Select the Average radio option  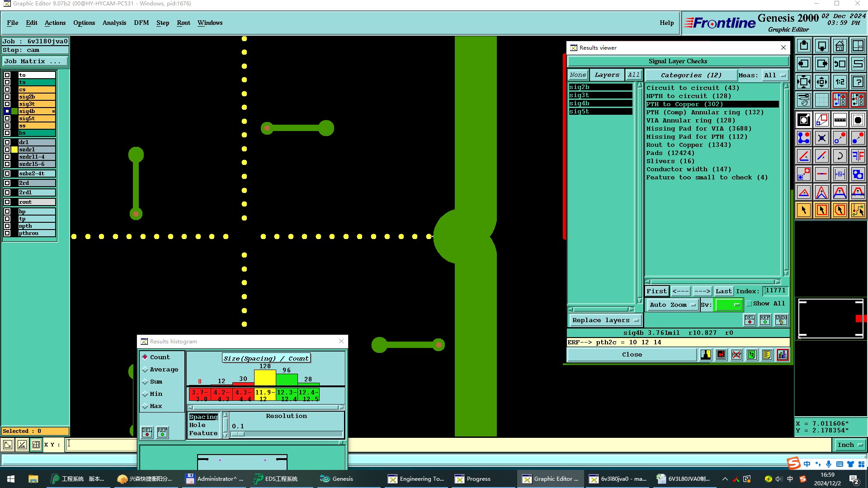[x=145, y=370]
